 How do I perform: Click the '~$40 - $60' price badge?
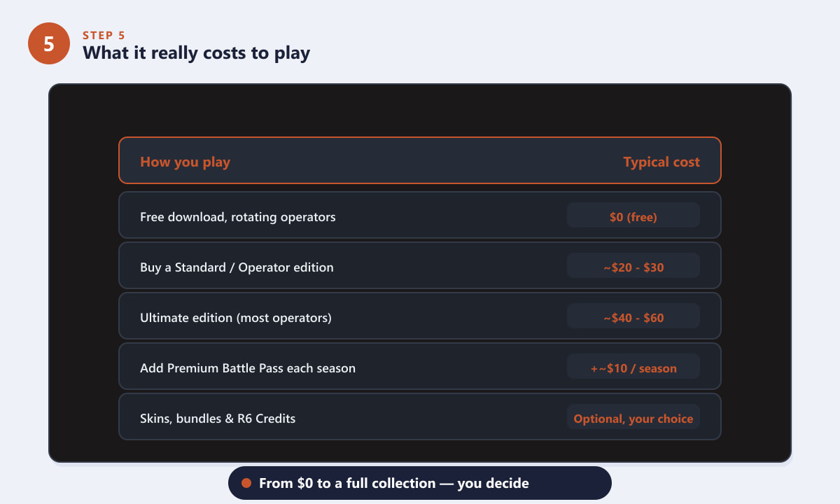pyautogui.click(x=633, y=317)
